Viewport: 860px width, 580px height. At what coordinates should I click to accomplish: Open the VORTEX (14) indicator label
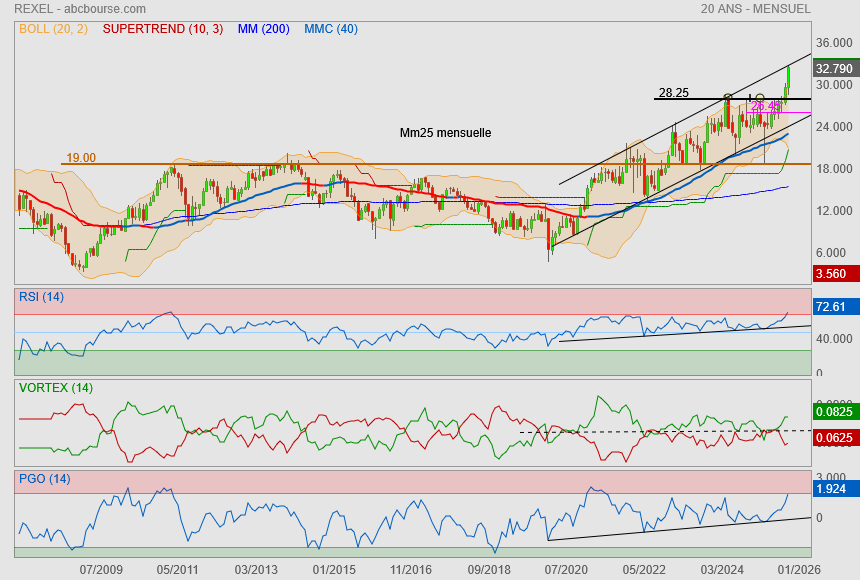(x=55, y=387)
